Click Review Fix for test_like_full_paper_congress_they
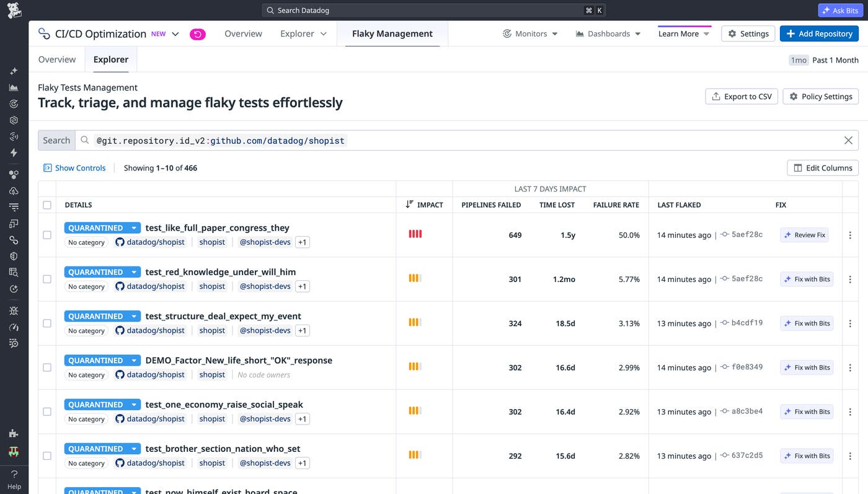 804,235
